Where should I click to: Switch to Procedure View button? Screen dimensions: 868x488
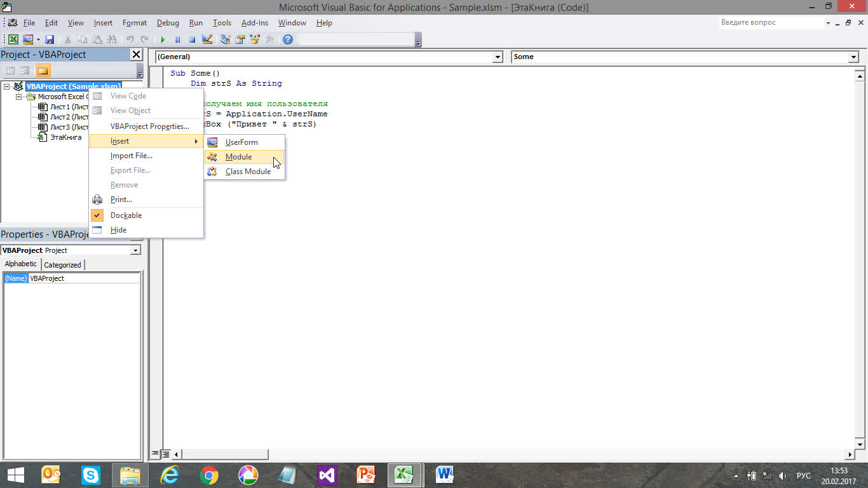(x=155, y=454)
